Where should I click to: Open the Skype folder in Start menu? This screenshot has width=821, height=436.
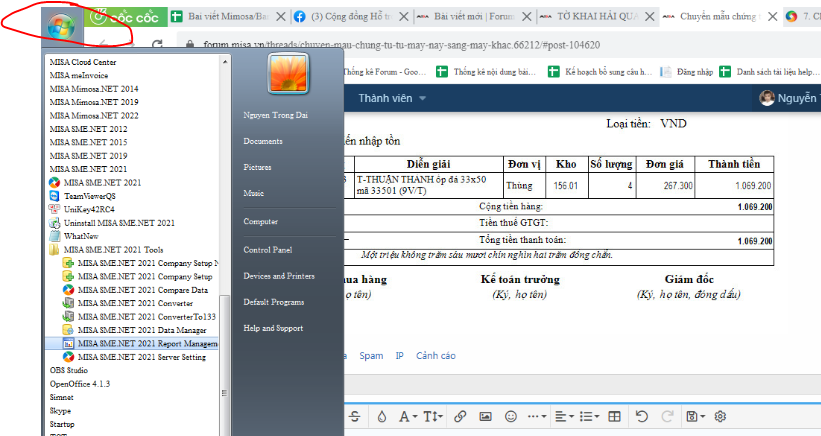pos(60,411)
